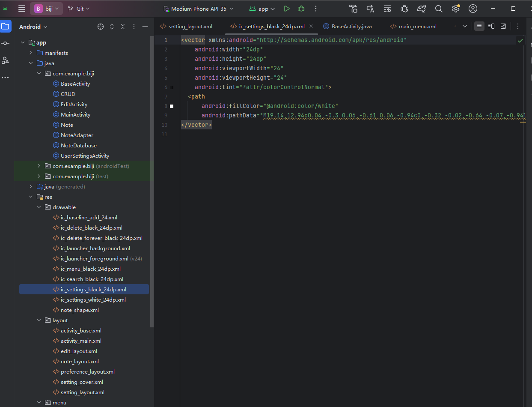Attach debugger to Android process
This screenshot has width=532, height=407.
404,9
